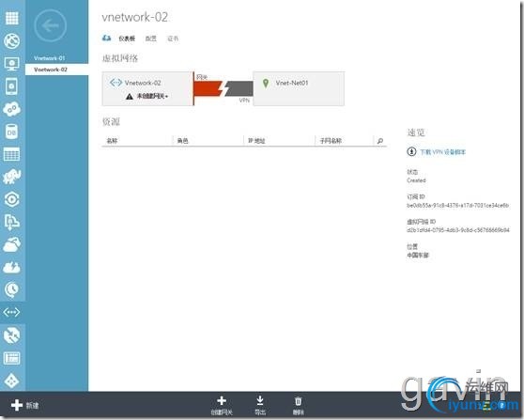
Task: Sort by 名称 column header
Action: [112, 141]
